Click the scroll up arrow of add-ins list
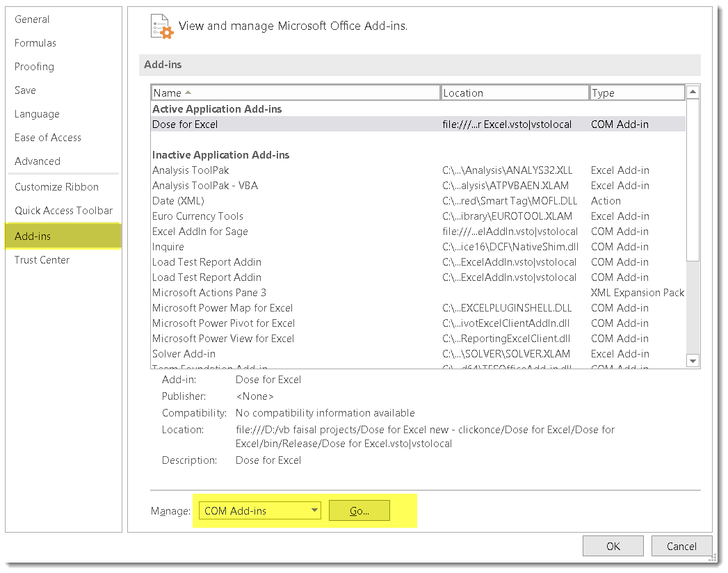The width and height of the screenshot is (728, 573). coord(693,92)
